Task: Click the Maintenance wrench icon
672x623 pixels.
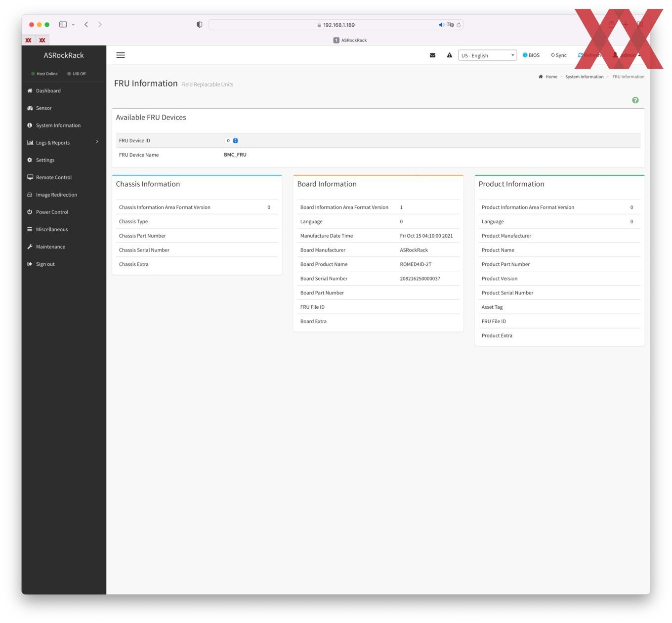Action: click(x=30, y=247)
